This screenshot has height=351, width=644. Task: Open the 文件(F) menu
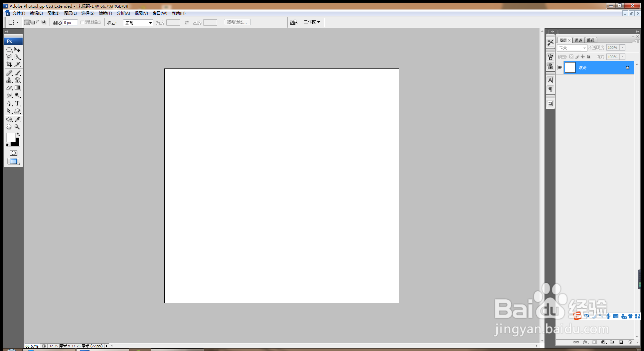[19, 13]
